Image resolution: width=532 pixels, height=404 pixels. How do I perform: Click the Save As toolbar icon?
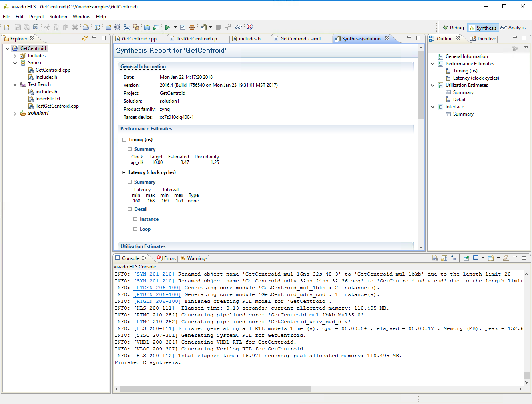[x=36, y=27]
